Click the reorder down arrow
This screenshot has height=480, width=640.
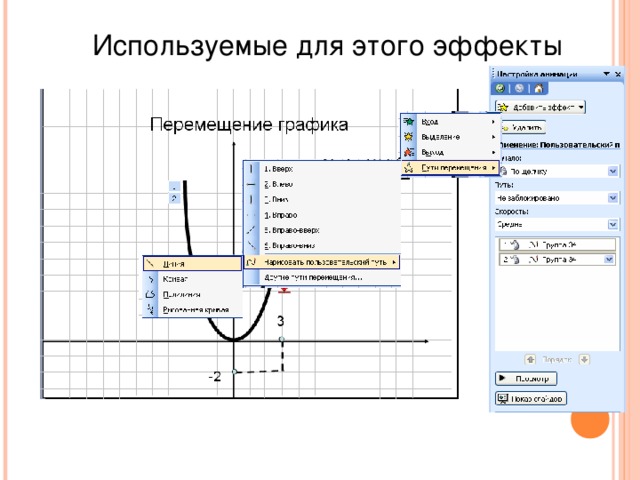click(584, 360)
